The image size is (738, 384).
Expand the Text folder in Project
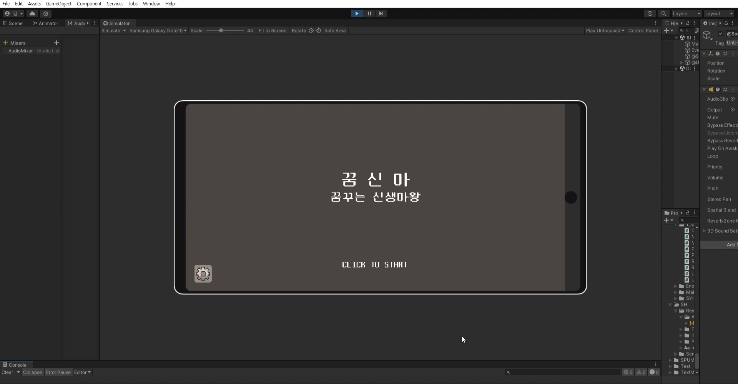point(671,366)
